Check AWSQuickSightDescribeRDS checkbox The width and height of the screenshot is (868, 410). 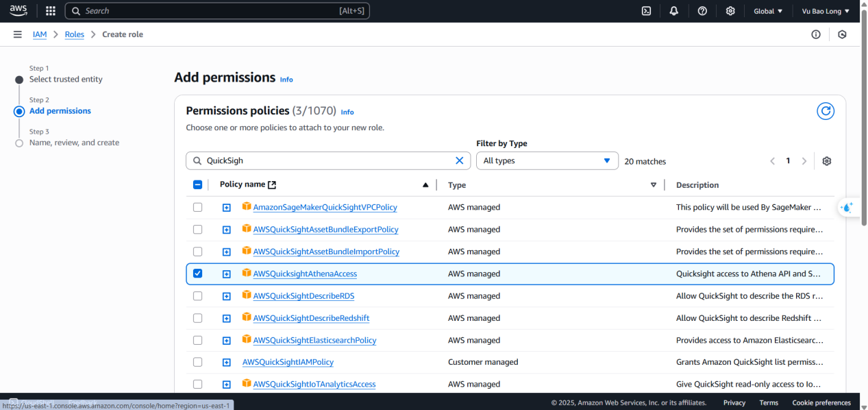click(x=198, y=296)
